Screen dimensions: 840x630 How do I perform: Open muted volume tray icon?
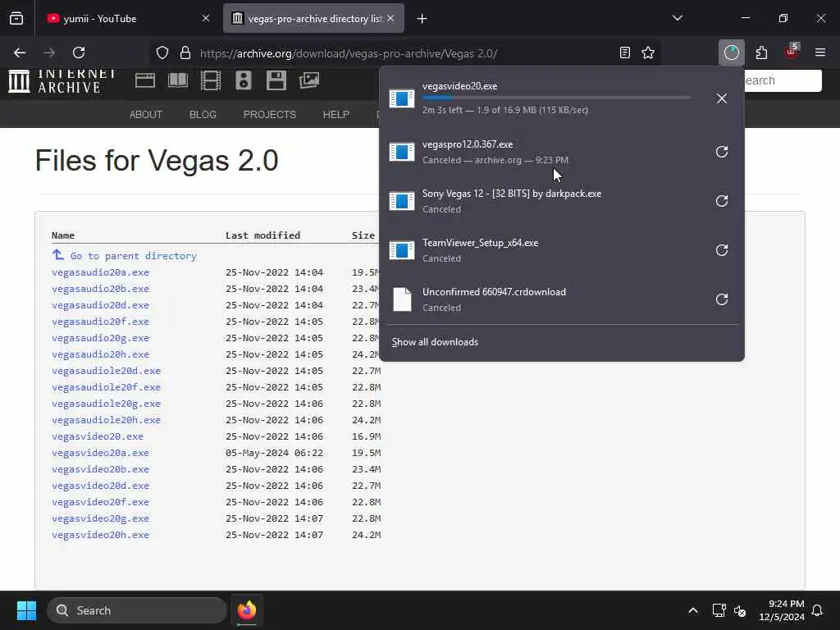click(740, 610)
